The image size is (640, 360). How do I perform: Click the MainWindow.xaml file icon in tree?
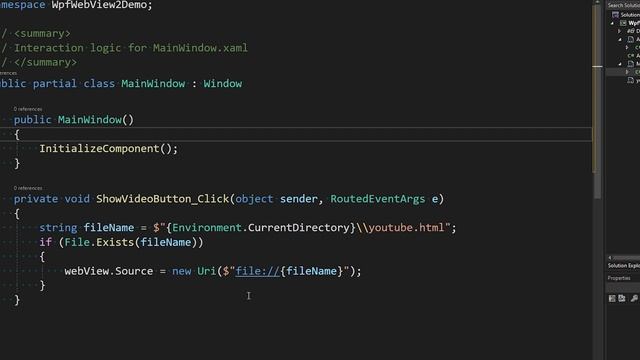point(631,64)
